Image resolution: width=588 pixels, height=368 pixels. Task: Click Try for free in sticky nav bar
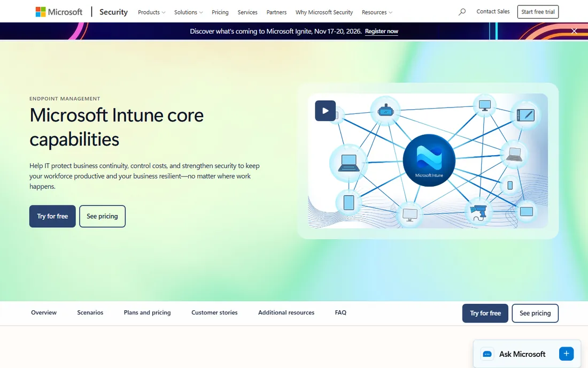pos(485,313)
